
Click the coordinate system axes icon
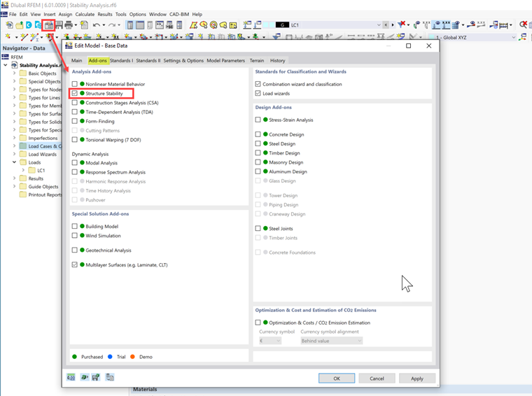523,37
